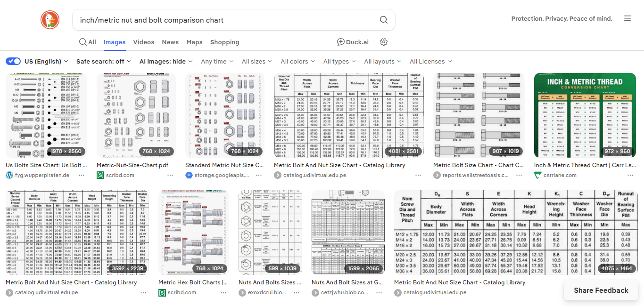Open the Safe search: off dropdown

coord(104,61)
